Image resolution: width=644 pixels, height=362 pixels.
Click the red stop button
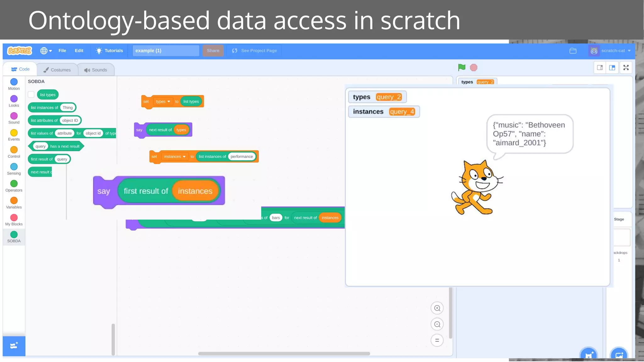click(x=474, y=68)
